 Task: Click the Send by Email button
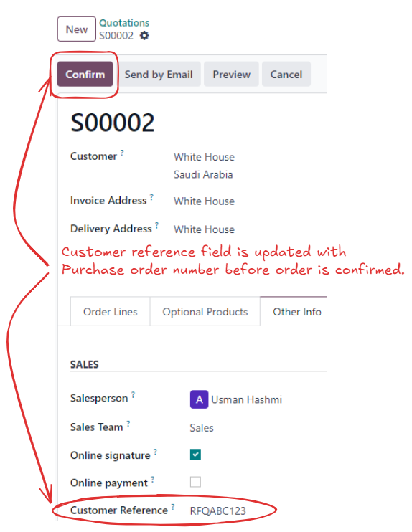coord(159,75)
